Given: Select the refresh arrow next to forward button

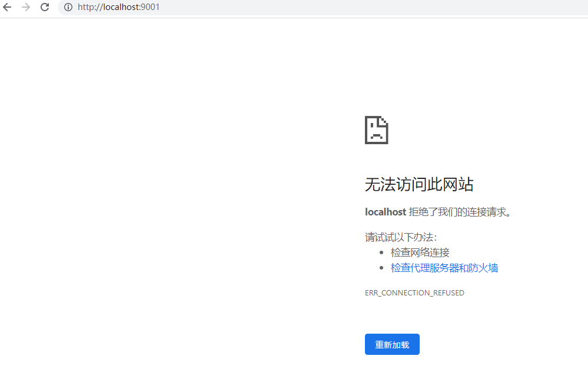Looking at the screenshot, I should [45, 7].
